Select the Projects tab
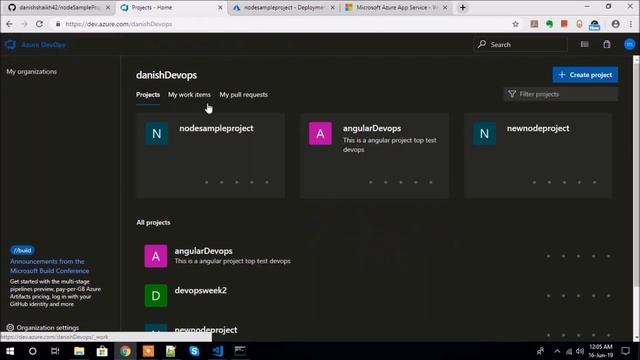Viewport: 640px width, 360px height. [x=148, y=95]
